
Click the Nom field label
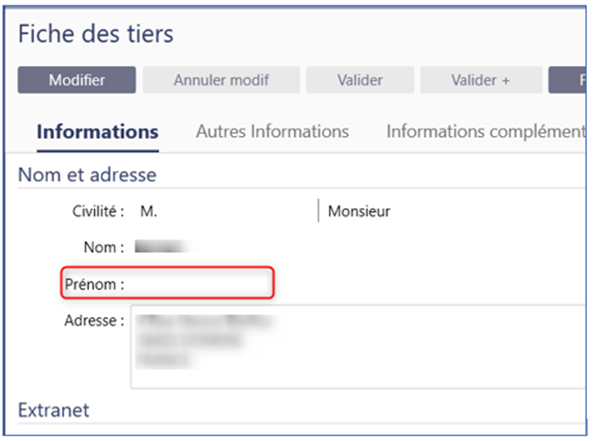pyautogui.click(x=104, y=247)
